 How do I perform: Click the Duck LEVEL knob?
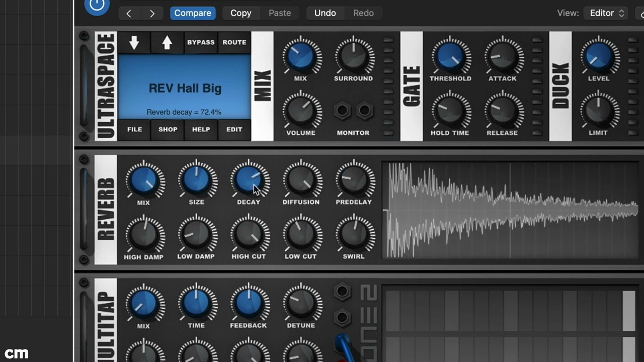pos(598,55)
